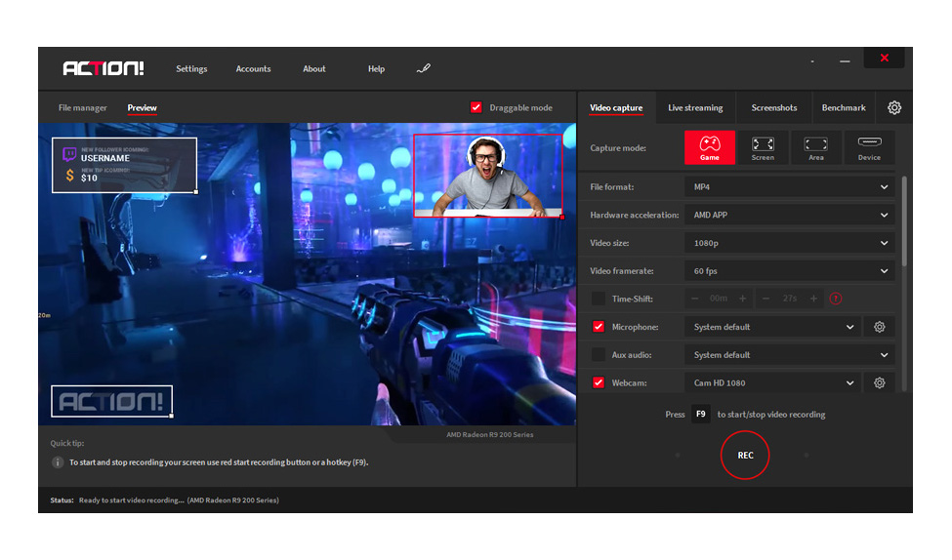This screenshot has width=952, height=560.
Task: Minimize the Action! window
Action: coord(845,60)
